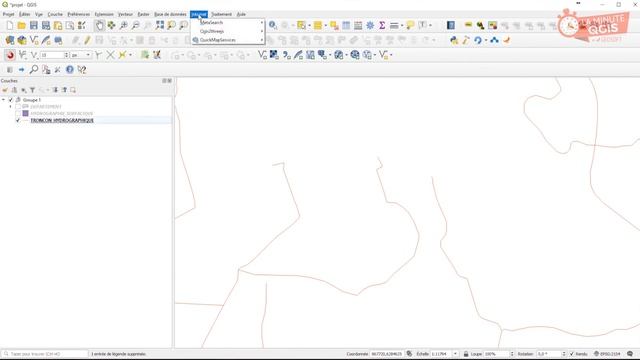The image size is (640, 360).
Task: Expand the DEPARTEMENT layer arrow
Action: pos(11,107)
